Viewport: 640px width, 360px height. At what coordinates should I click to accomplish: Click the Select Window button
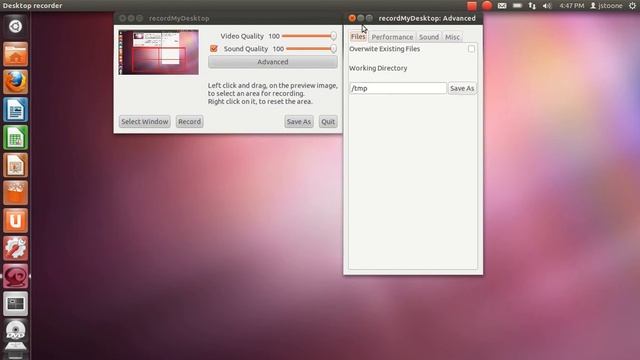[x=144, y=122]
